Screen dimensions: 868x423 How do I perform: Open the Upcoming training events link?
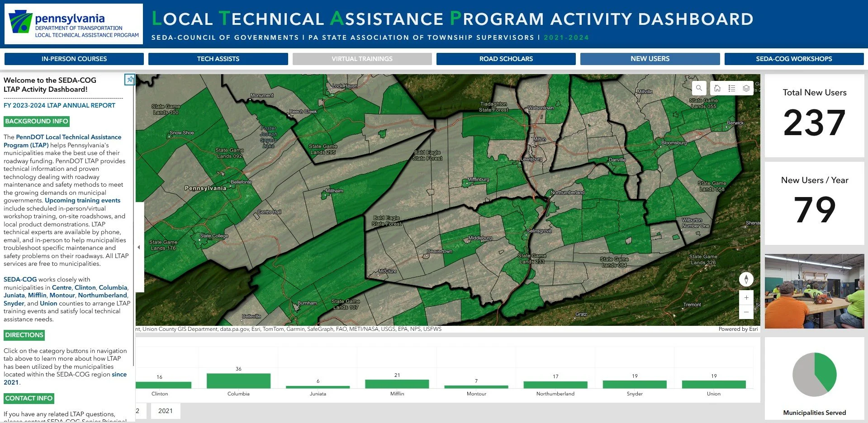pos(82,200)
